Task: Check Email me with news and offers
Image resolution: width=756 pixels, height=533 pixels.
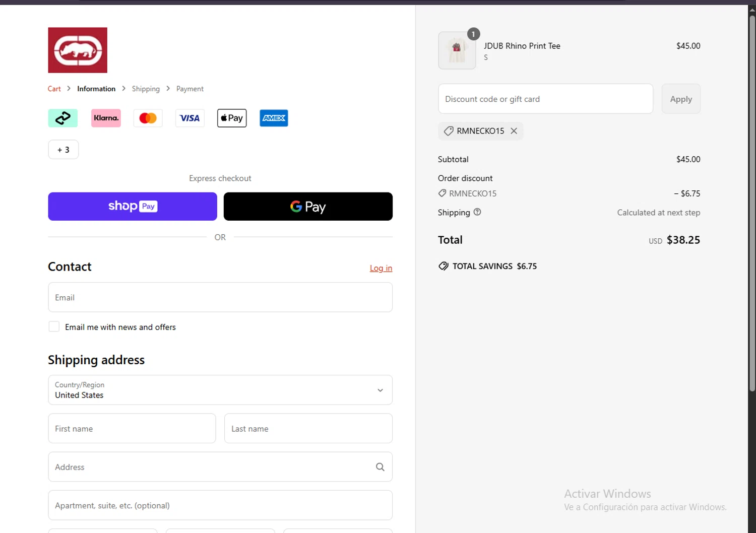Action: click(54, 326)
